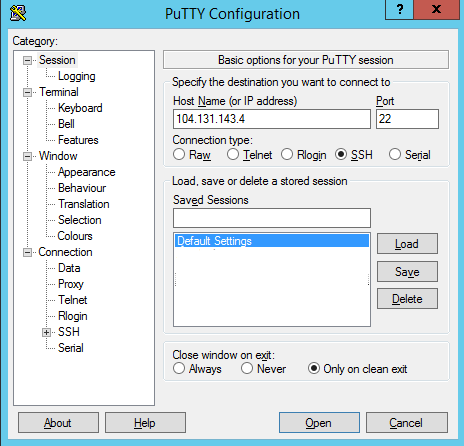Click the Save button
This screenshot has width=464, height=446.
click(x=407, y=272)
